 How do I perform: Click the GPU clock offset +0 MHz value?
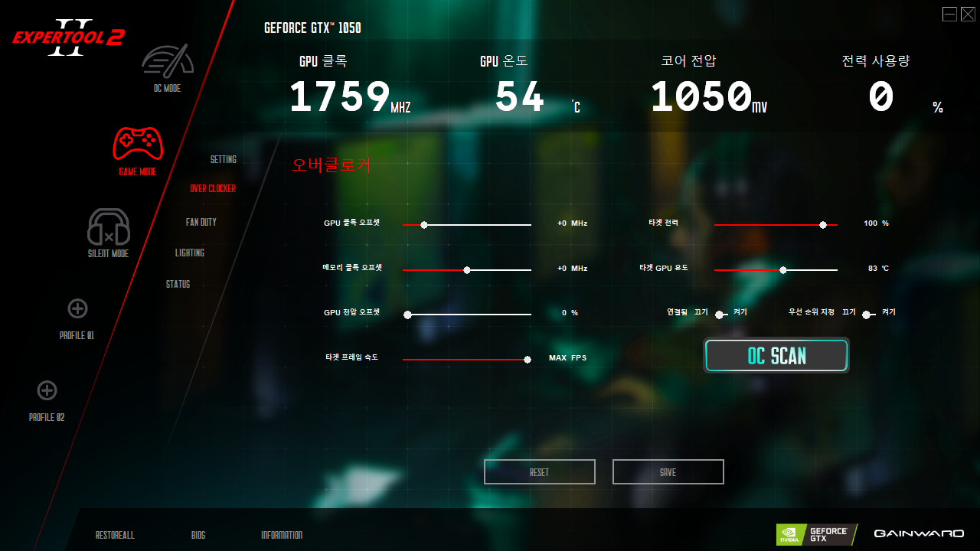[x=572, y=223]
